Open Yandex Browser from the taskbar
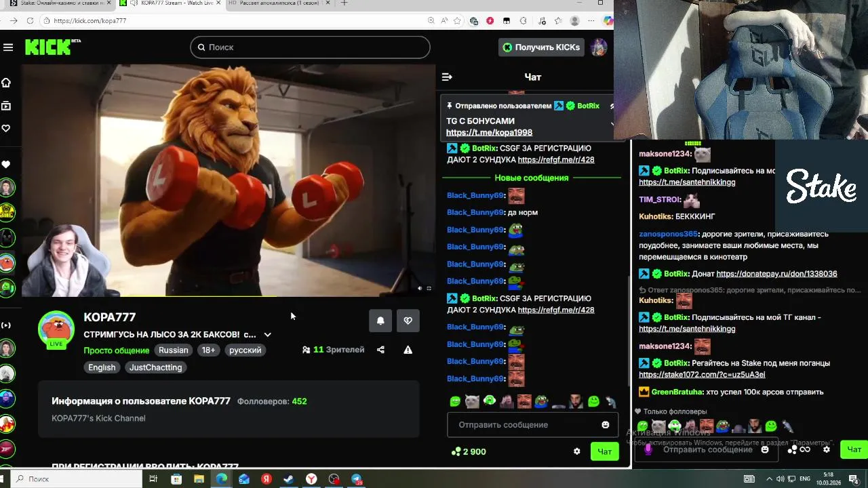This screenshot has width=868, height=488. coord(311,479)
